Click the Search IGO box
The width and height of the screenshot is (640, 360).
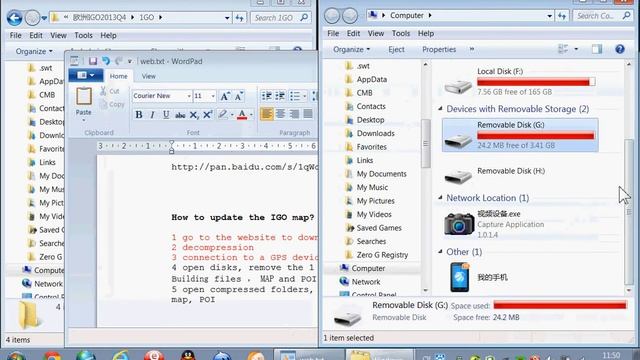tap(280, 18)
